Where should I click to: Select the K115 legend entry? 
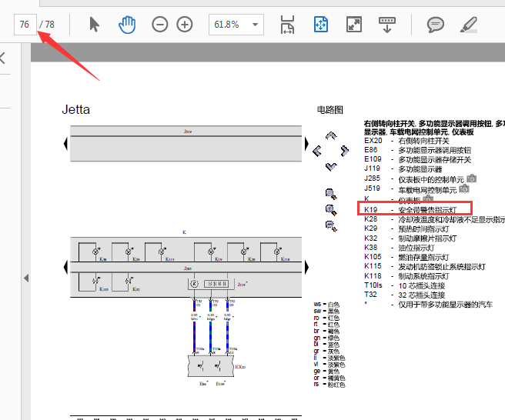(425, 266)
